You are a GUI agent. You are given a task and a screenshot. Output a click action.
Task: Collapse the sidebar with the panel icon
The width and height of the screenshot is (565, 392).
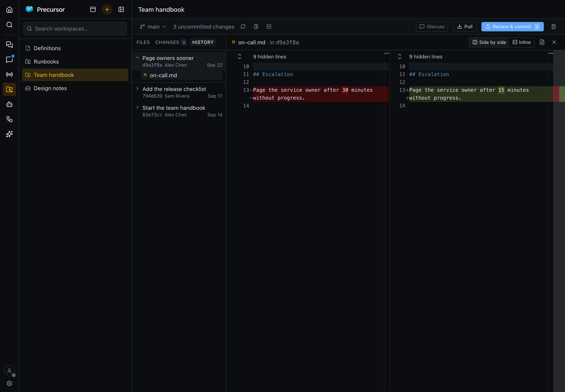tap(121, 9)
